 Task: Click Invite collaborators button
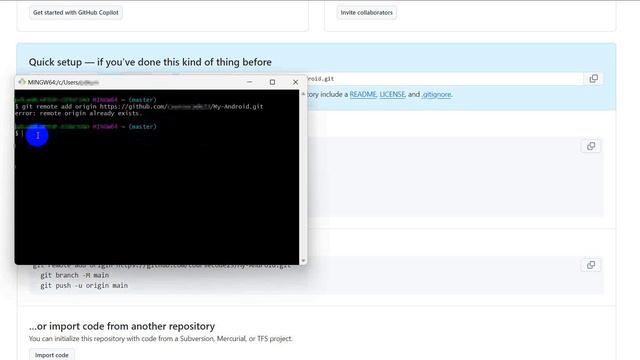pyautogui.click(x=367, y=13)
